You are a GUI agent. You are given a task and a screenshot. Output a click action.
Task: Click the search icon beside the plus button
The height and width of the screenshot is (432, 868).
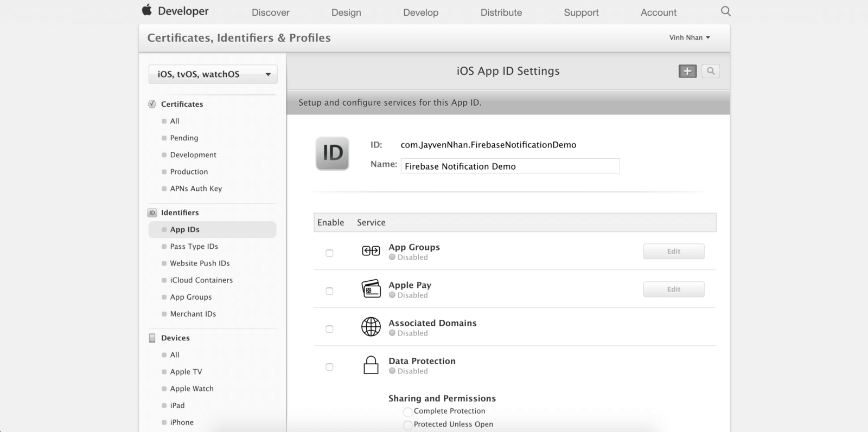tap(711, 71)
